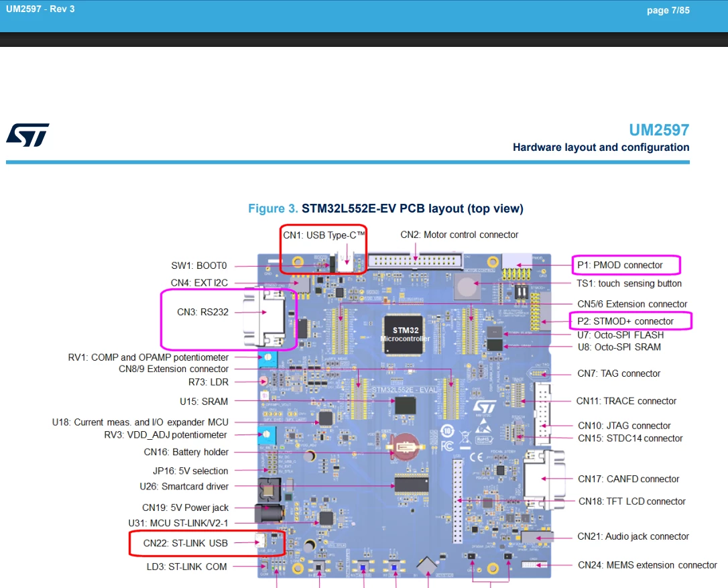
Task: Click 'P2: STMOD+ connector' label
Action: click(x=625, y=321)
